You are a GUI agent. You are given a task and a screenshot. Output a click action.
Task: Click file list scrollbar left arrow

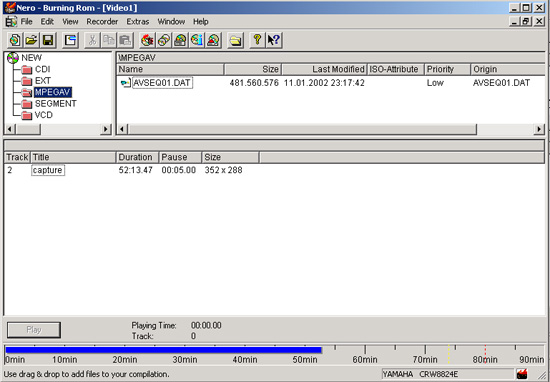[x=122, y=129]
